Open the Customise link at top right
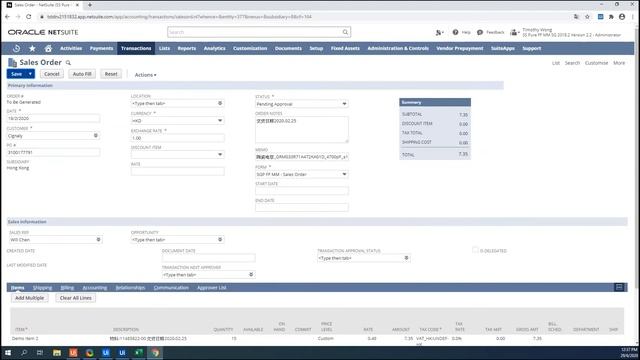 [x=596, y=63]
